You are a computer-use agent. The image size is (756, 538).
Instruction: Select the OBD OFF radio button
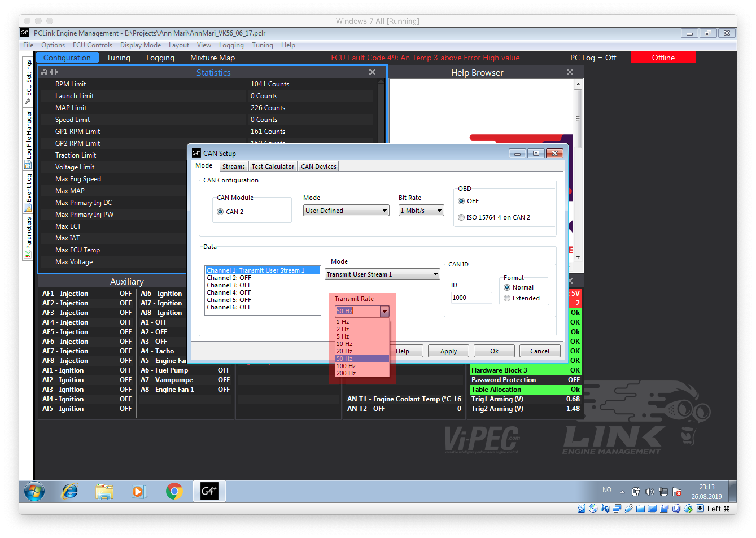point(461,201)
